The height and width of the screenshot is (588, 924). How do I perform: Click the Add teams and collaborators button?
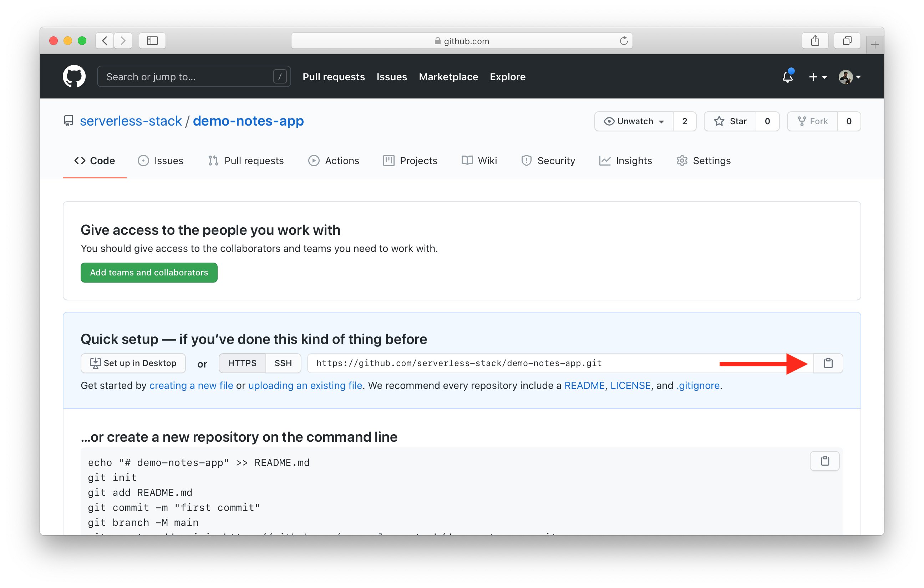(148, 272)
